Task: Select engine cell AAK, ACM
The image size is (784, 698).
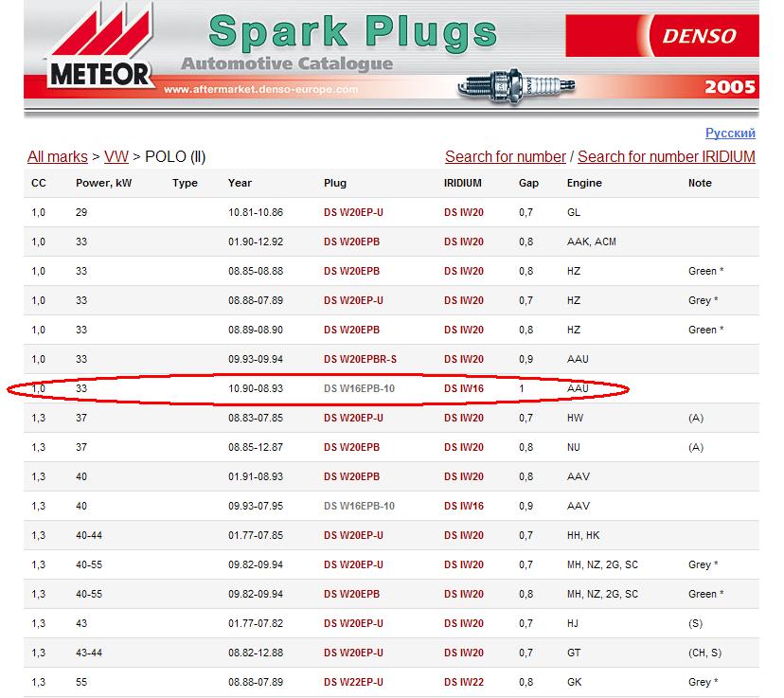Action: [x=592, y=242]
